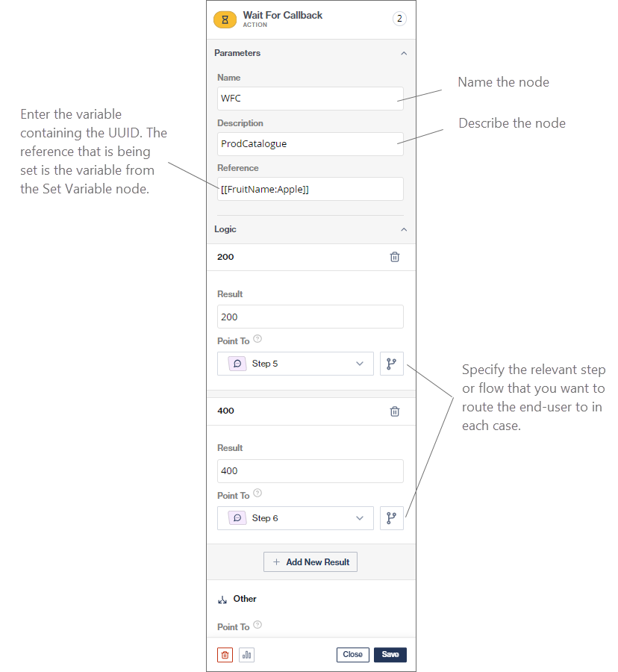Screen dimensions: 618x672
Task: Open the statistics bar chart icon
Action: click(246, 655)
